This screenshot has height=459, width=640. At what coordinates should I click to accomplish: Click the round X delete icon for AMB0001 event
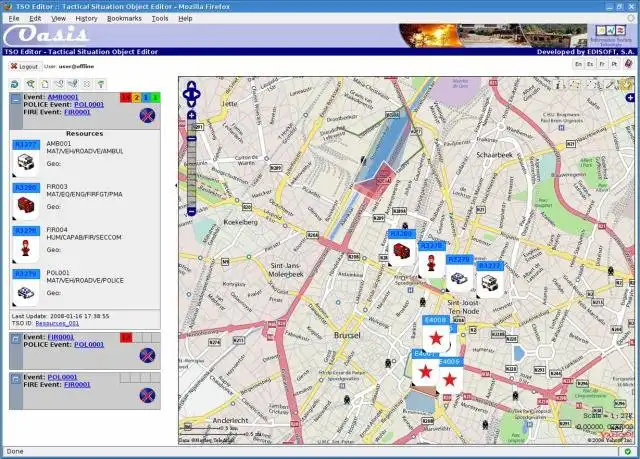[147, 115]
